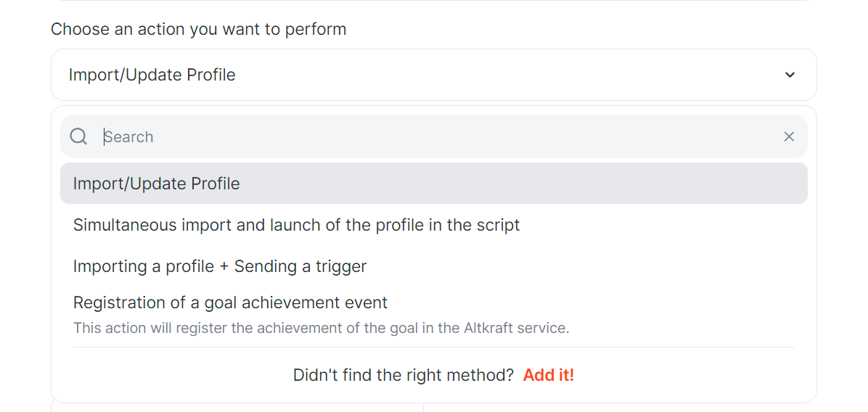868x412 pixels.
Task: Click blank space right of the Search placeholder
Action: pyautogui.click(x=465, y=136)
